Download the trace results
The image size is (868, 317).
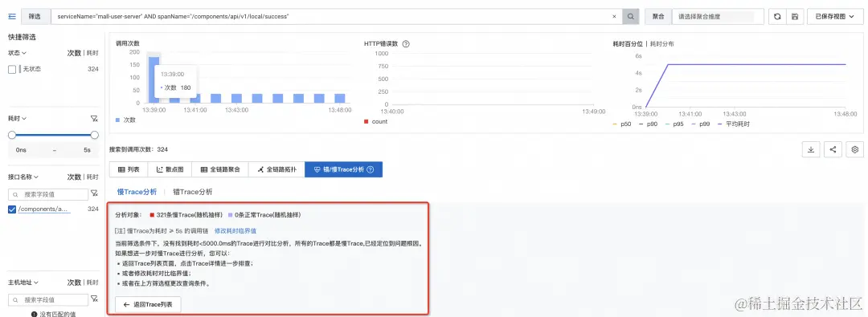coord(811,149)
